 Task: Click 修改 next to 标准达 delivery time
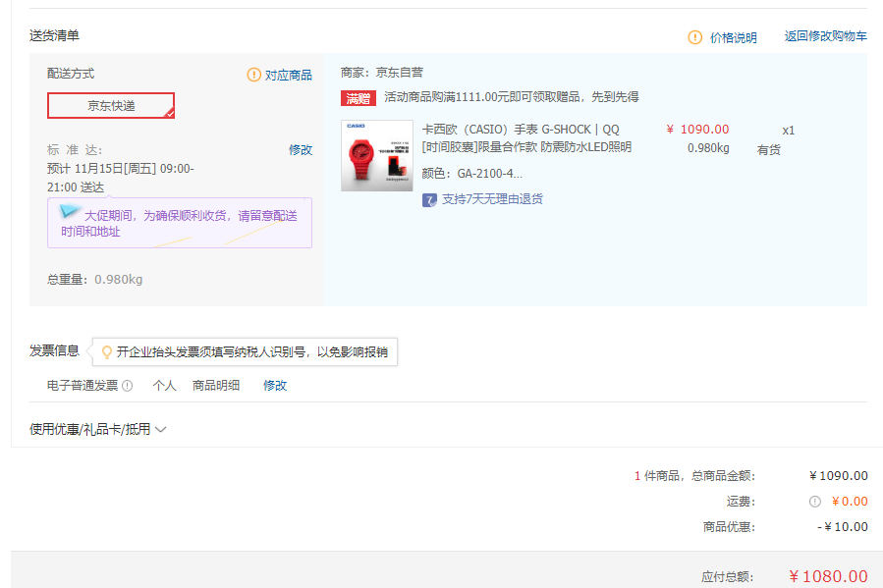(301, 149)
